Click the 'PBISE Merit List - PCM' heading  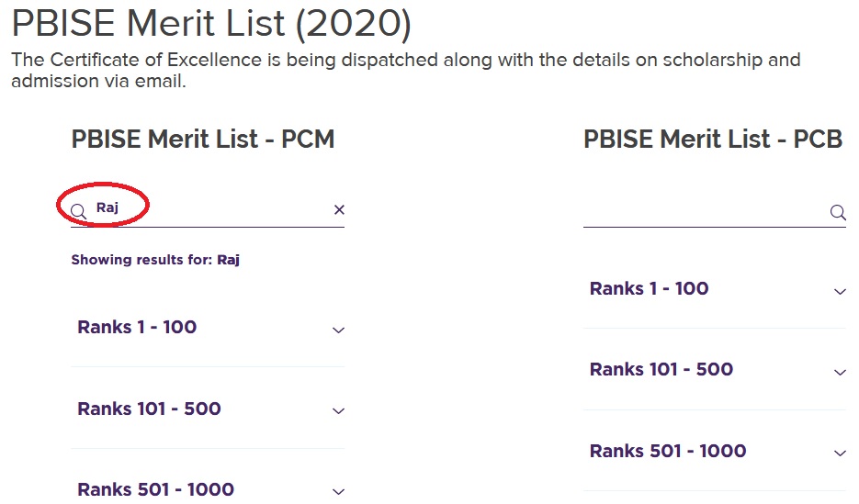pos(202,139)
